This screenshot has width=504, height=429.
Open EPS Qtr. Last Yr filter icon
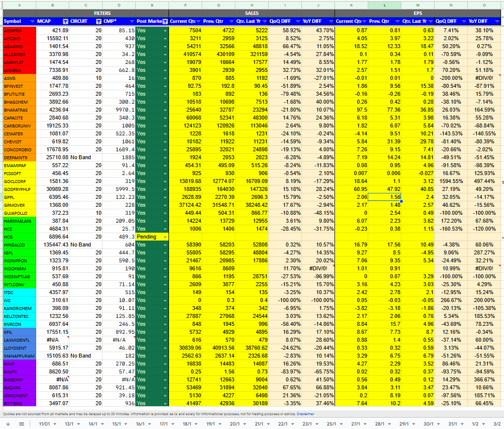pos(431,21)
